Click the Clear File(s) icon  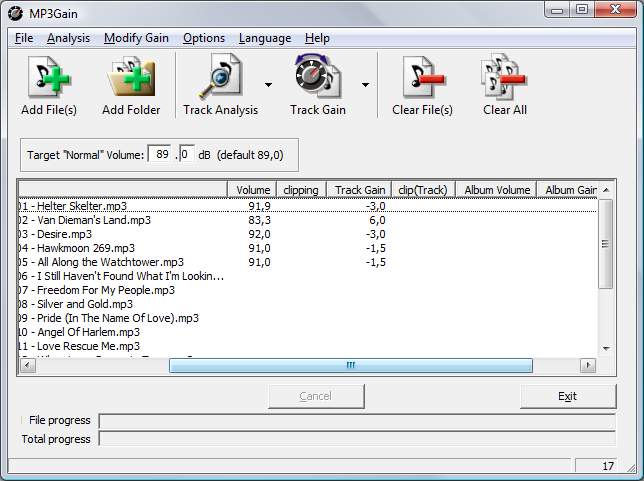point(423,78)
